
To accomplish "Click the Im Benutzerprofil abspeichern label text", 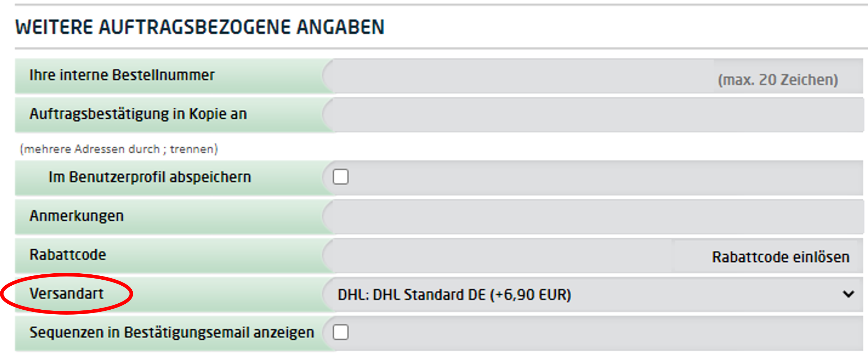I will click(150, 177).
